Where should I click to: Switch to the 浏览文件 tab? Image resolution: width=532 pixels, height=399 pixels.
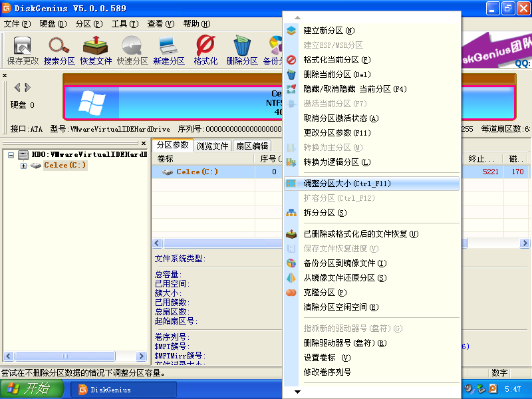tap(212, 146)
